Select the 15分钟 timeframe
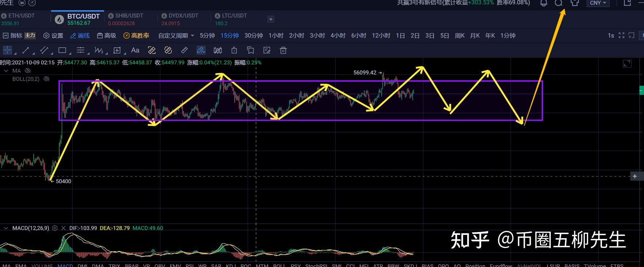Image resolution: width=644 pixels, height=267 pixels. (x=229, y=35)
